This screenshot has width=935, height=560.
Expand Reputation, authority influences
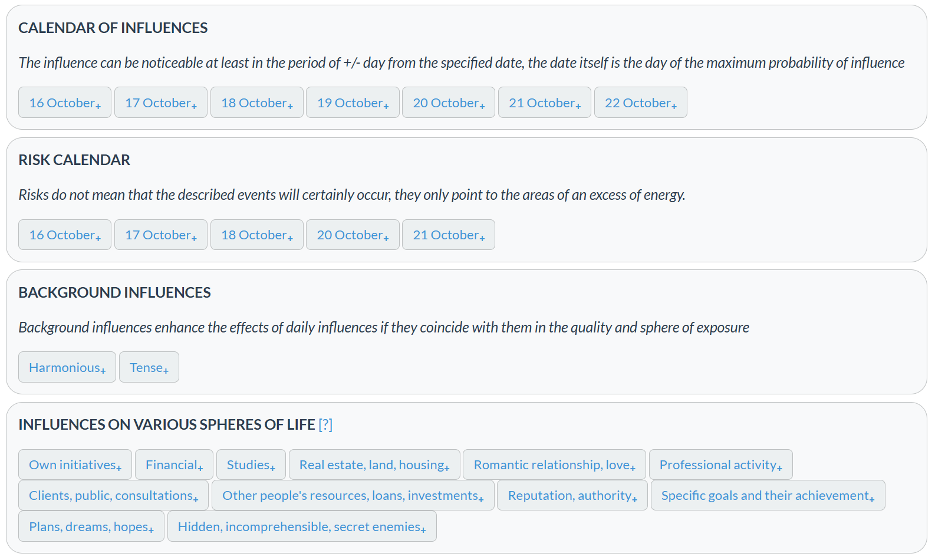click(x=572, y=495)
